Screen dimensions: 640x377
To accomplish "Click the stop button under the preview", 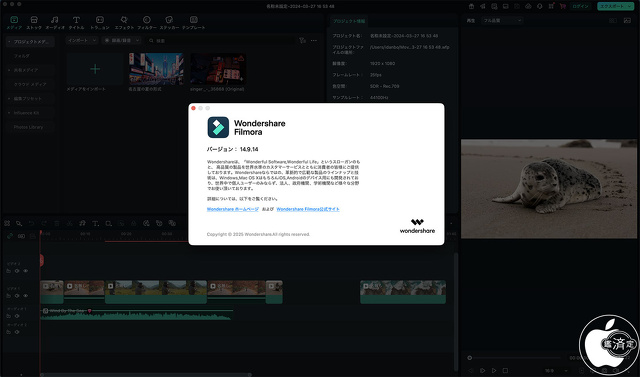I will 505,370.
